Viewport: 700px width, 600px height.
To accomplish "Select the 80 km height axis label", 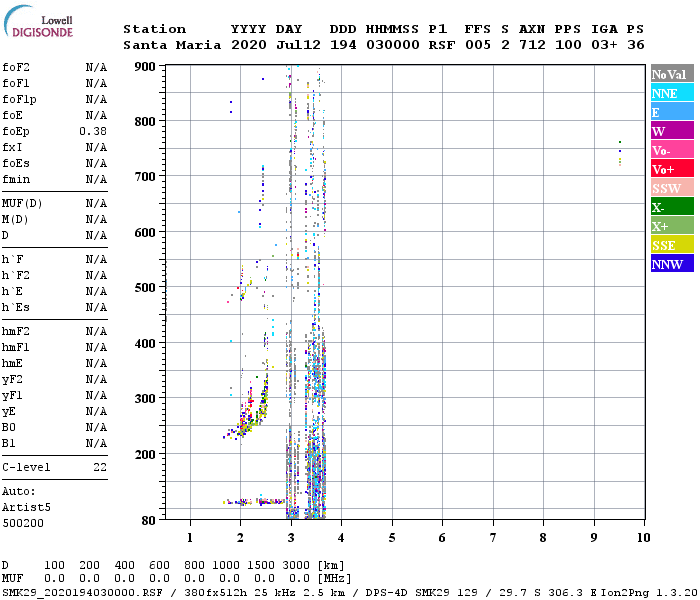I will [149, 521].
